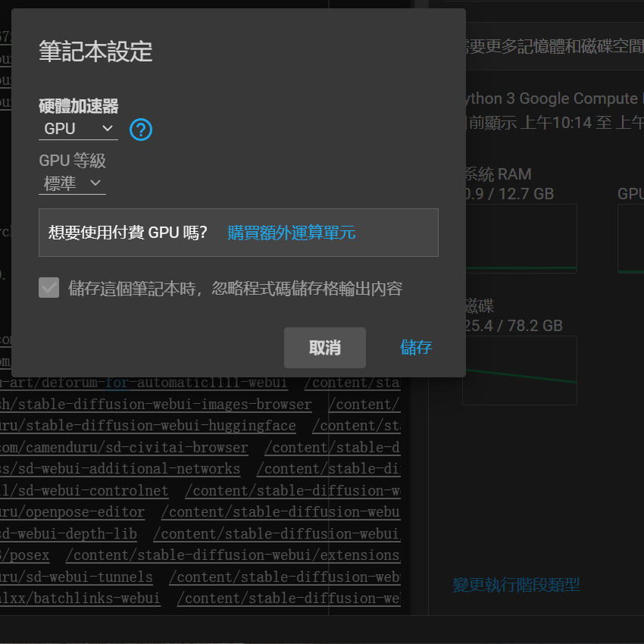Click the 變更執行階段類型 link
This screenshot has width=644, height=644.
tap(516, 585)
